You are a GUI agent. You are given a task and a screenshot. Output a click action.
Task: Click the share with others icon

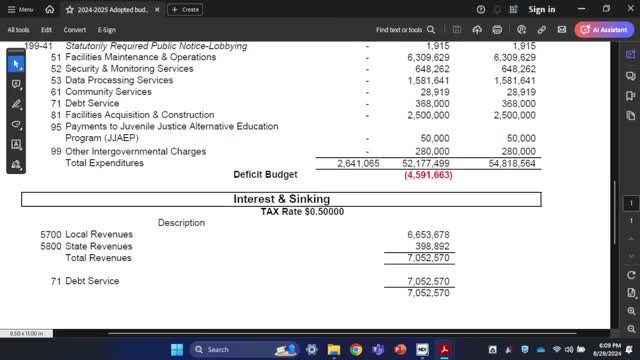coord(521,30)
